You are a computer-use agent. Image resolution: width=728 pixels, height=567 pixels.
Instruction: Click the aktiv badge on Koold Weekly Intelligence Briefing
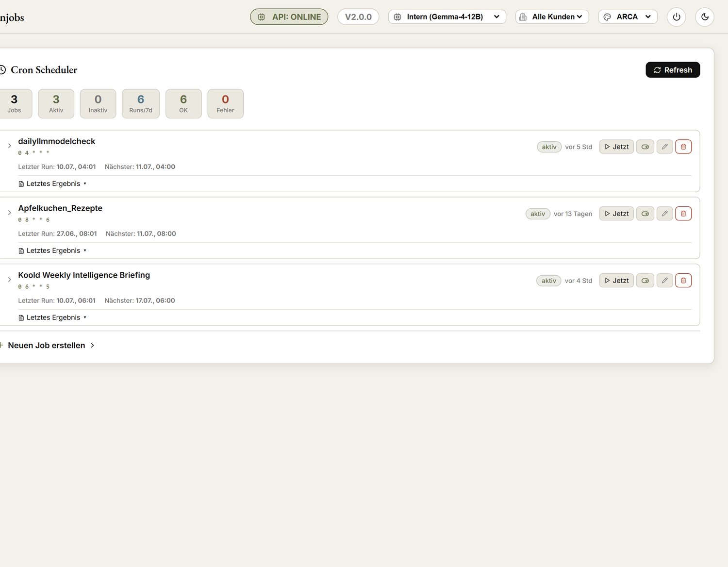click(x=549, y=281)
